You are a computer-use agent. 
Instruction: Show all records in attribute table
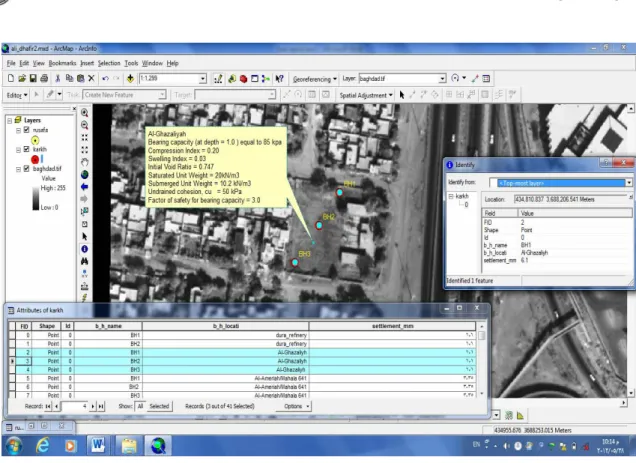(x=140, y=406)
